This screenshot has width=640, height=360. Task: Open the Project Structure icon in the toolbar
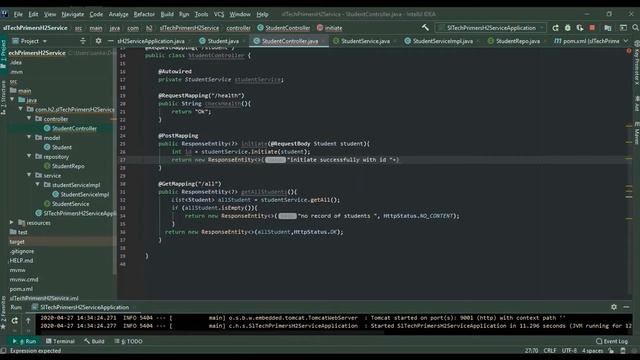coord(608,28)
